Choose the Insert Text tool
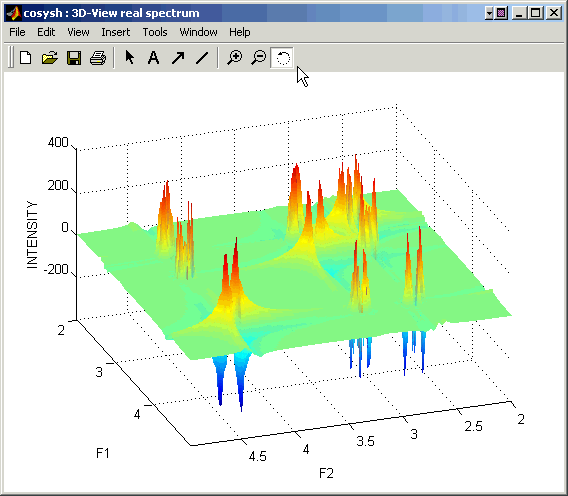The width and height of the screenshot is (568, 496). click(153, 58)
